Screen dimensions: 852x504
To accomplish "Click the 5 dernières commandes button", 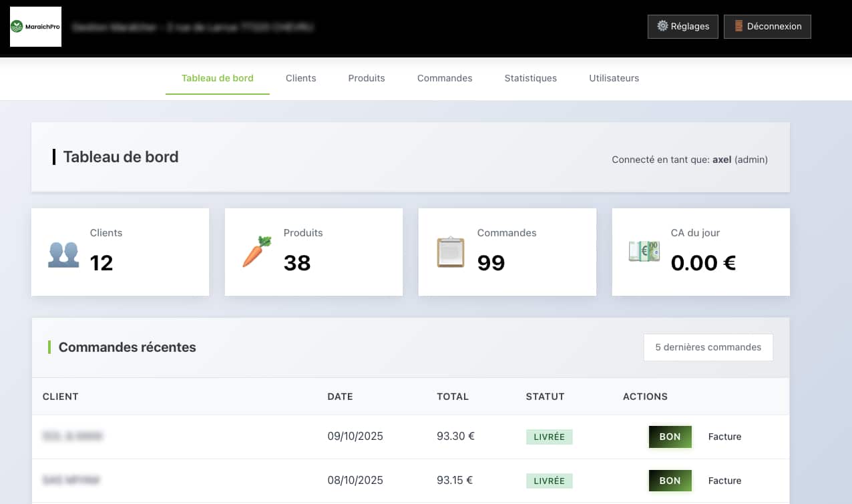I will coord(708,347).
